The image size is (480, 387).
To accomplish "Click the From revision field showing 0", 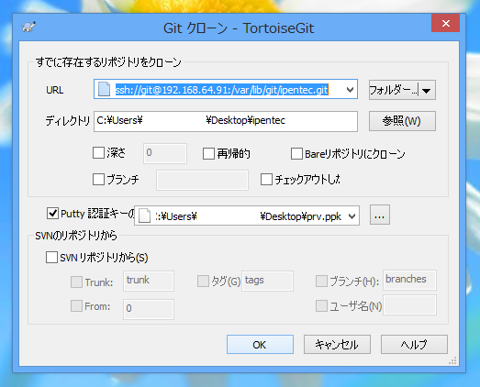I will (x=148, y=309).
